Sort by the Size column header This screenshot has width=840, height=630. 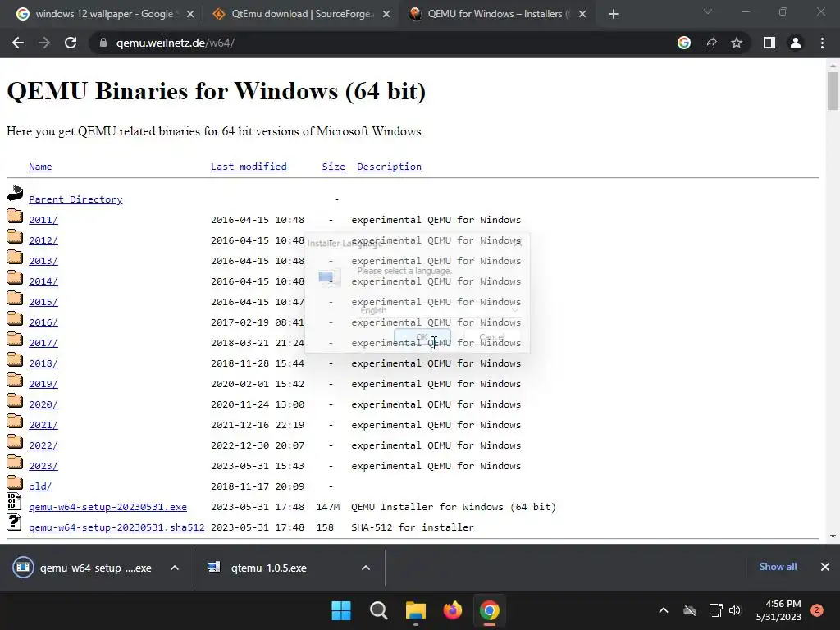point(333,167)
